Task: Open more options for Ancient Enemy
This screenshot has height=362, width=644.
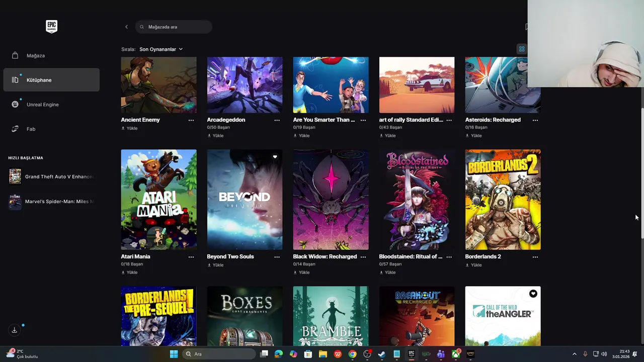Action: tap(191, 120)
